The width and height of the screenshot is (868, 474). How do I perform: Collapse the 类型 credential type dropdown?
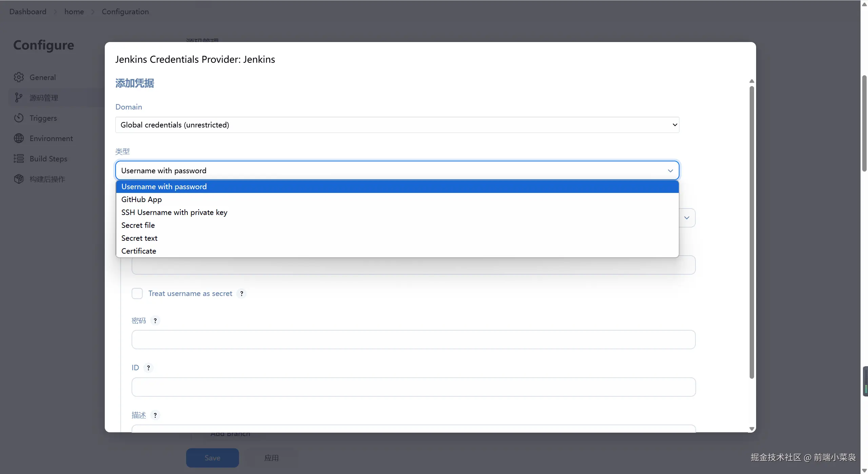pyautogui.click(x=397, y=171)
